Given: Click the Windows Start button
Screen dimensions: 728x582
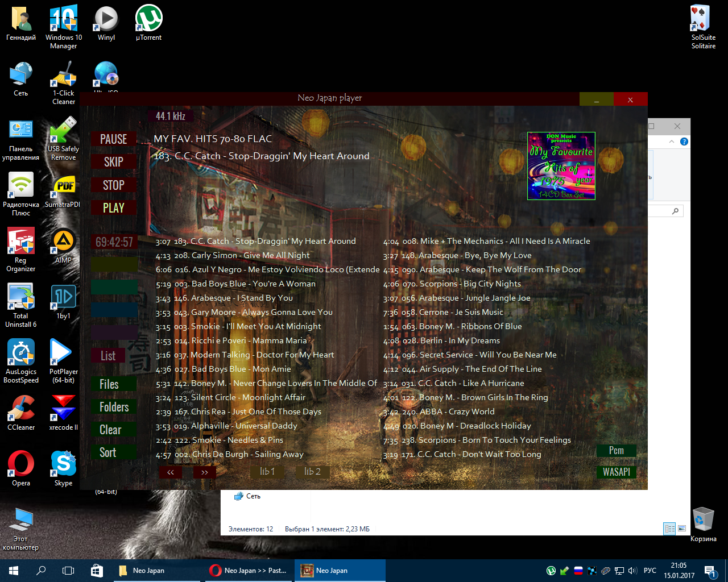Looking at the screenshot, I should point(14,571).
